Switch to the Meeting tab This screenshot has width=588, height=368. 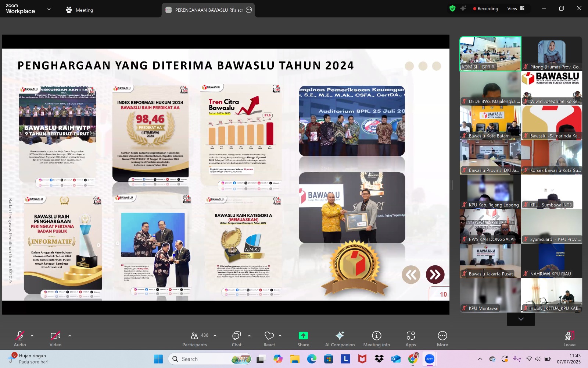coord(79,10)
